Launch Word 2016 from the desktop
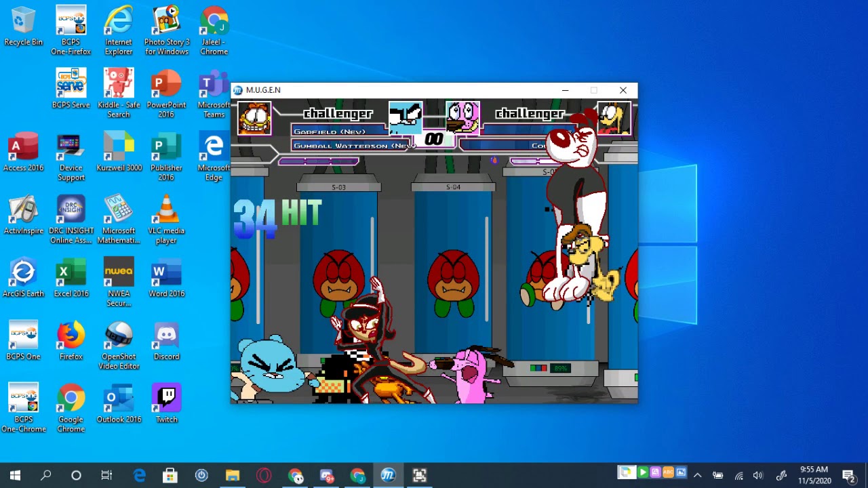This screenshot has height=488, width=868. pyautogui.click(x=166, y=278)
